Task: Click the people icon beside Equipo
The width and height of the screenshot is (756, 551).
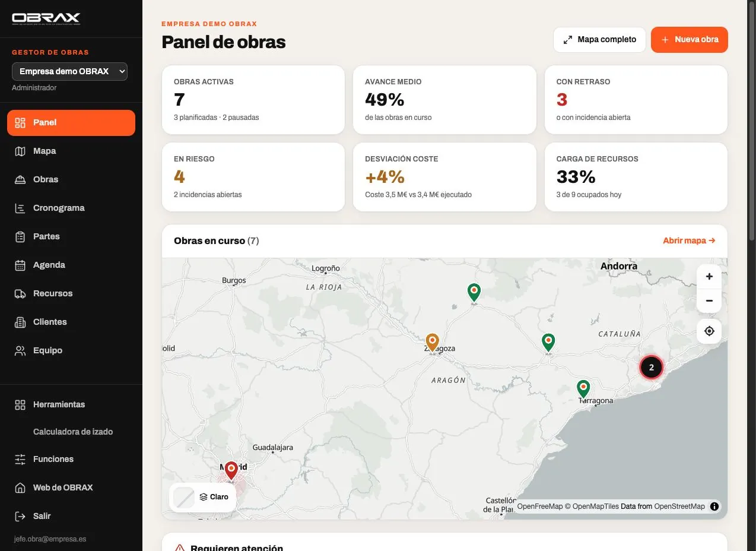Action: click(20, 351)
